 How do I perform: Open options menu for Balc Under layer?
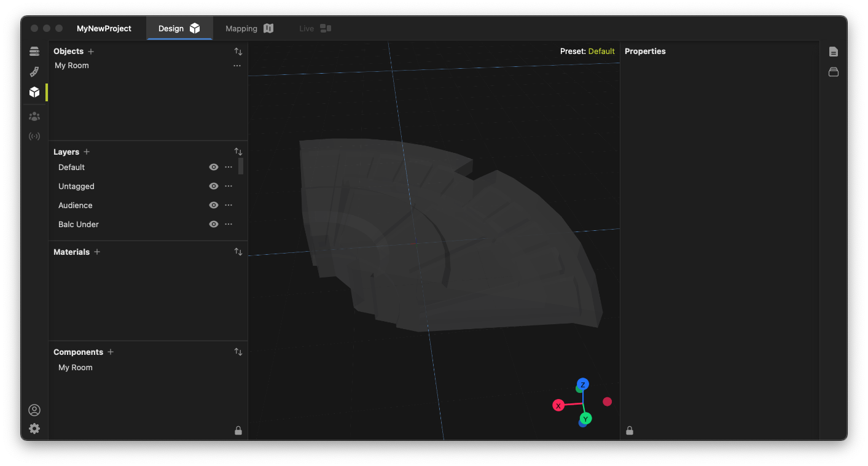click(x=229, y=224)
